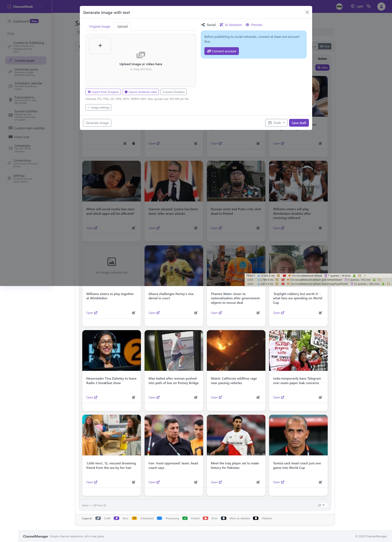
Task: Edit the Newsreader Tina Daheley post
Action: coord(134,397)
